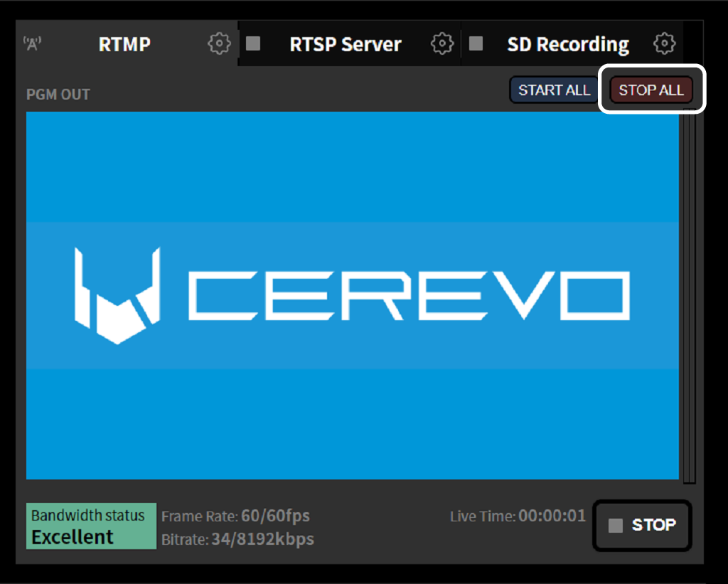This screenshot has height=584, width=728.
Task: Switch to the SD Recording tab
Action: (x=567, y=44)
